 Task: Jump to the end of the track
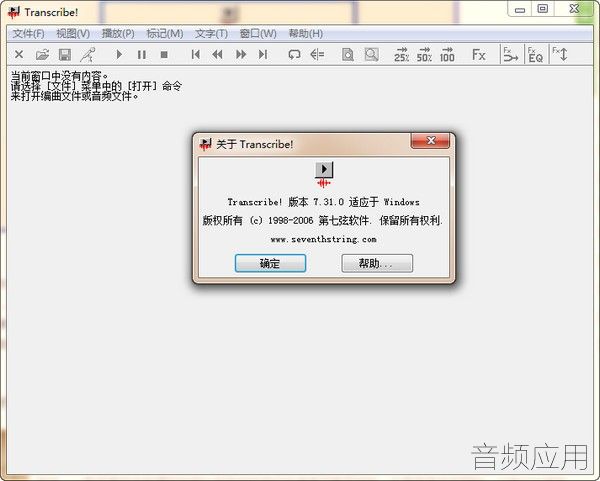(x=263, y=55)
